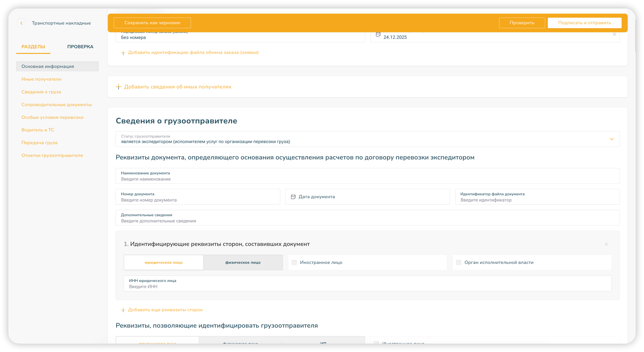Go to the Водитель и ТС section
This screenshot has height=352, width=644.
[38, 130]
